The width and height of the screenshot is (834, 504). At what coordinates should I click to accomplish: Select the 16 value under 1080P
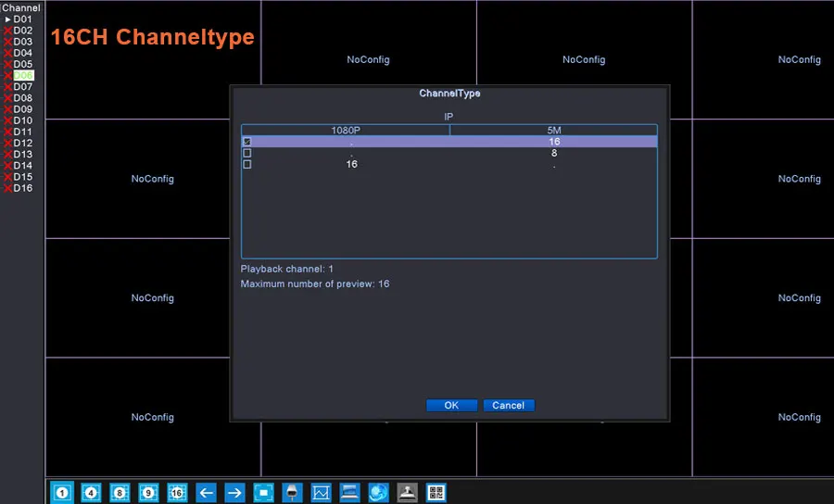pos(351,164)
